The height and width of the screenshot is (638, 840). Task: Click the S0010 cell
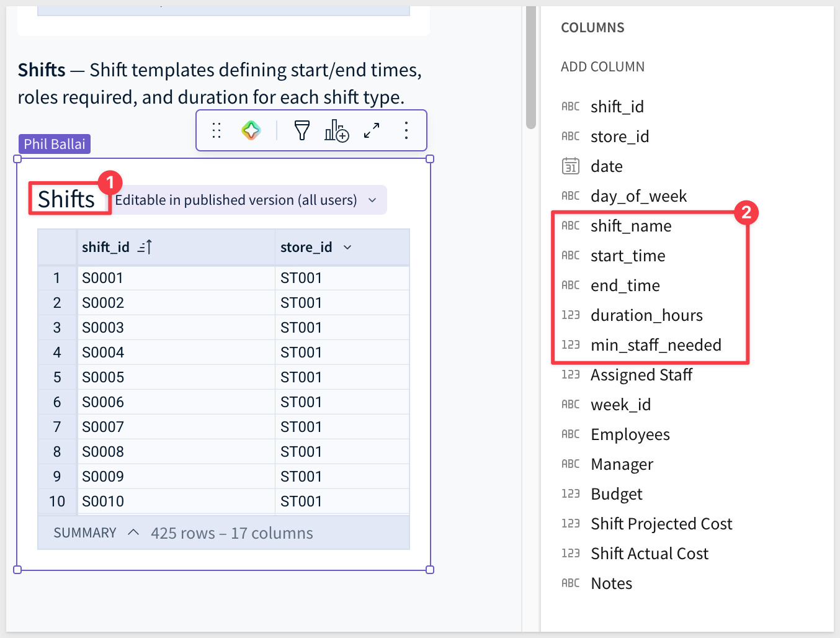(176, 501)
